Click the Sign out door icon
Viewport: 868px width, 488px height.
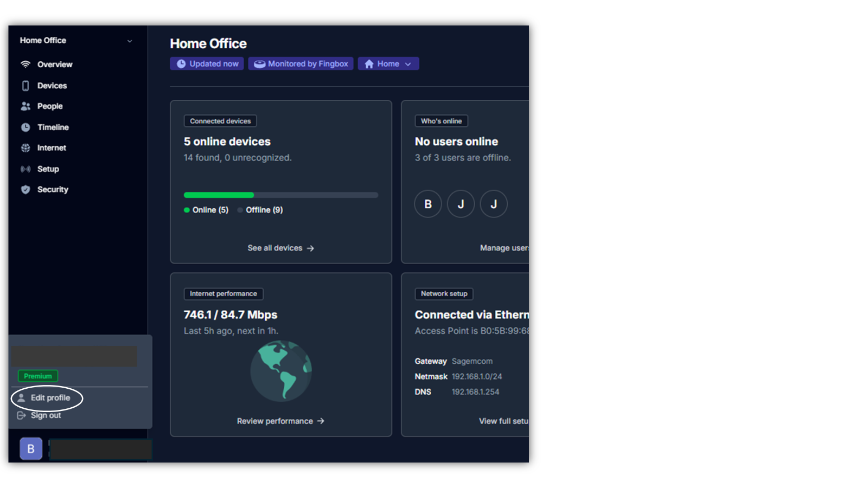tap(21, 415)
